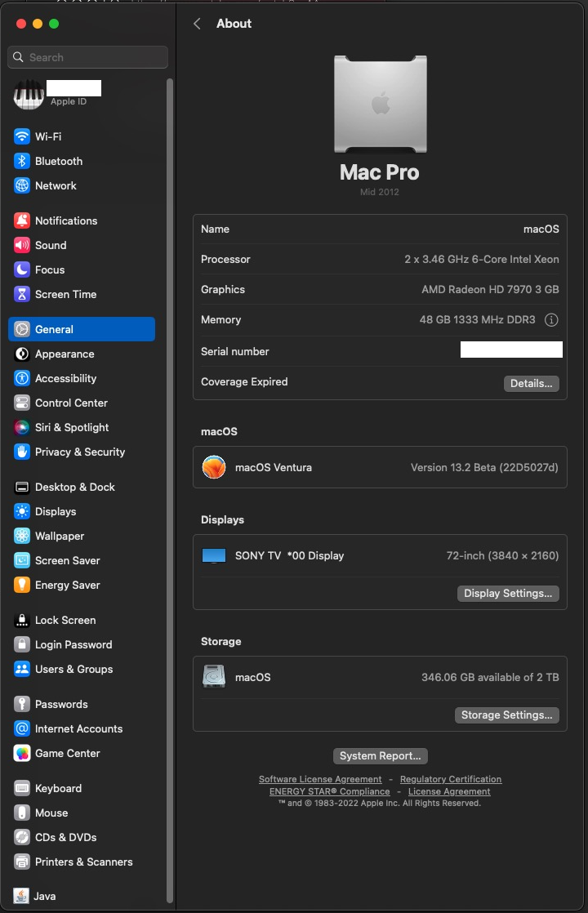This screenshot has height=913, width=588.
Task: Open Passwords key icon
Action: click(21, 704)
